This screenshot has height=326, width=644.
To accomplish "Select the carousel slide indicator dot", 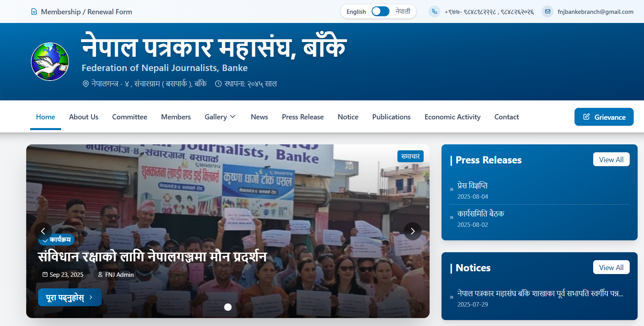I will (228, 307).
